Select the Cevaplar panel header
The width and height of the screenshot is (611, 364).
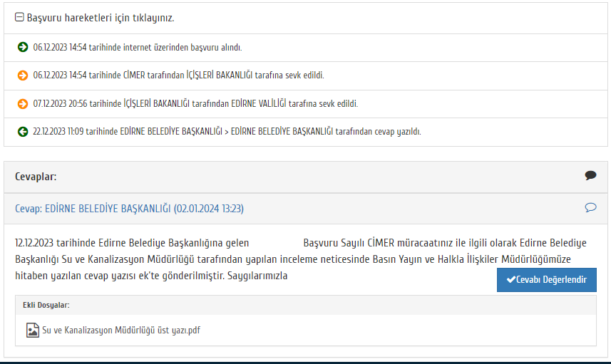coord(36,176)
